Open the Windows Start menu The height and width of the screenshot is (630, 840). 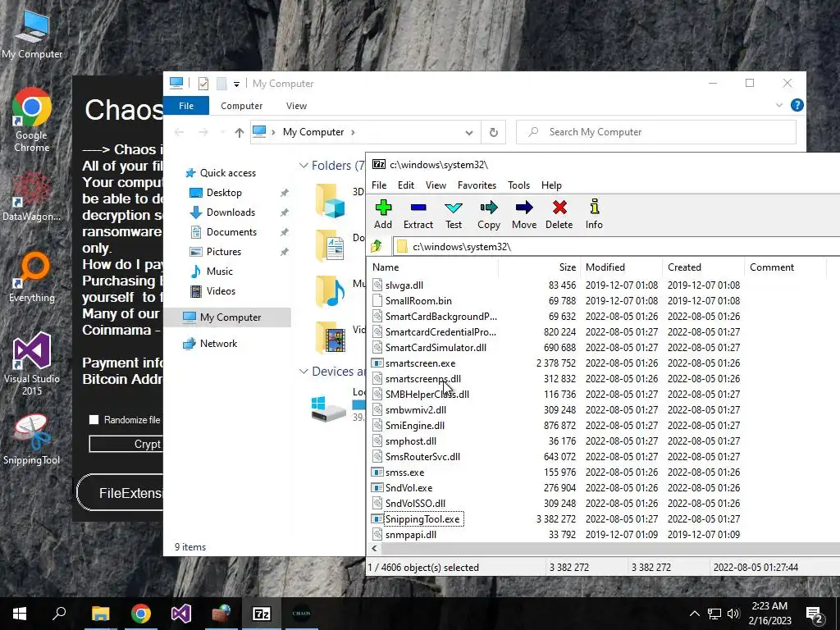(x=20, y=614)
